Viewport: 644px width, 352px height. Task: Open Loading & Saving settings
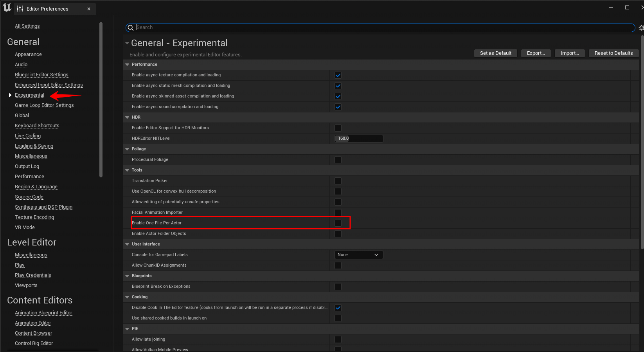click(34, 146)
